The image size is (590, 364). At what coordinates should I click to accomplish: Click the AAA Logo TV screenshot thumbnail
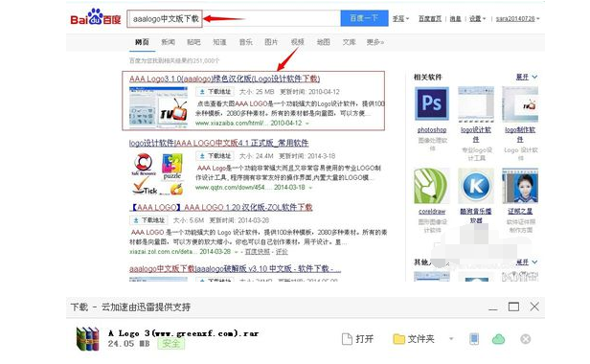(x=158, y=107)
